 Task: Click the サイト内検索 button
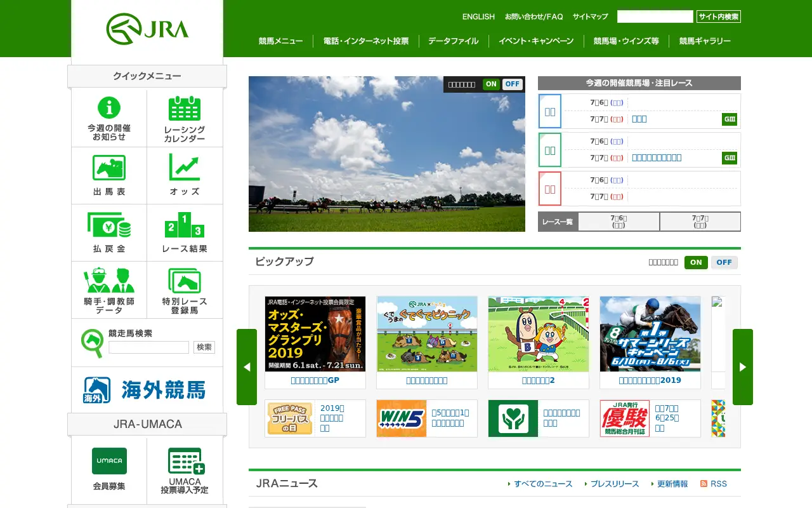click(x=719, y=17)
